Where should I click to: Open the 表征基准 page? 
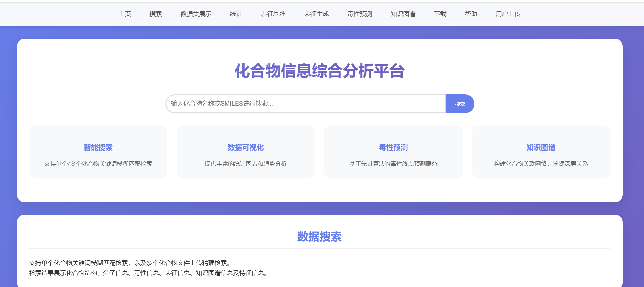(273, 14)
